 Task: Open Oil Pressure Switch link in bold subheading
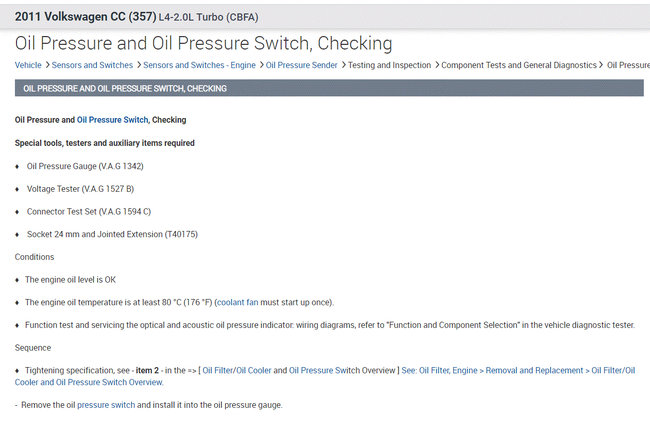pos(112,120)
